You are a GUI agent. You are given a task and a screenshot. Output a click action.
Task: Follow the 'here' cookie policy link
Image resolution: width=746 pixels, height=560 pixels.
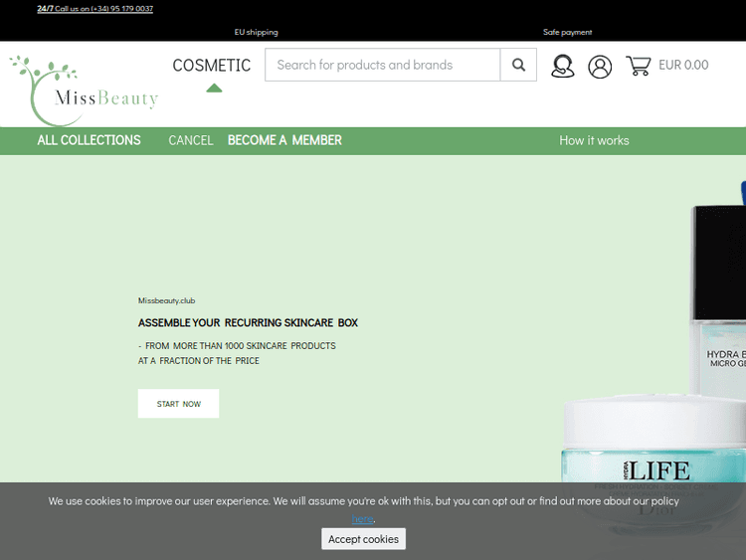362,519
